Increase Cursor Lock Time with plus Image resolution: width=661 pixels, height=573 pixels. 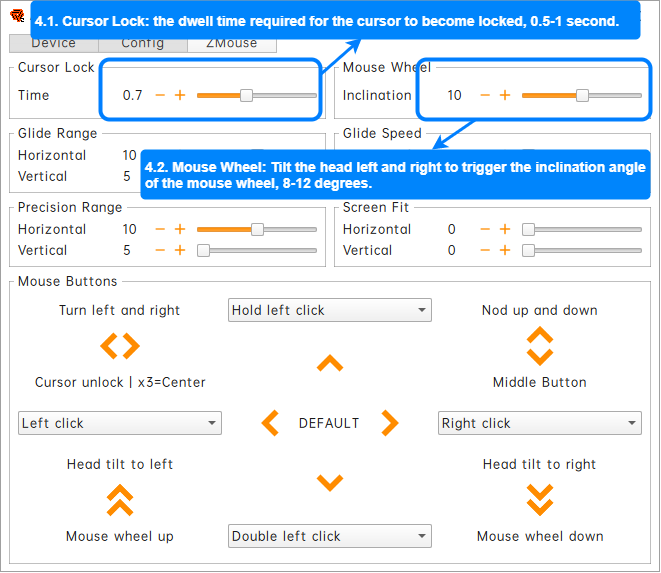point(181,95)
